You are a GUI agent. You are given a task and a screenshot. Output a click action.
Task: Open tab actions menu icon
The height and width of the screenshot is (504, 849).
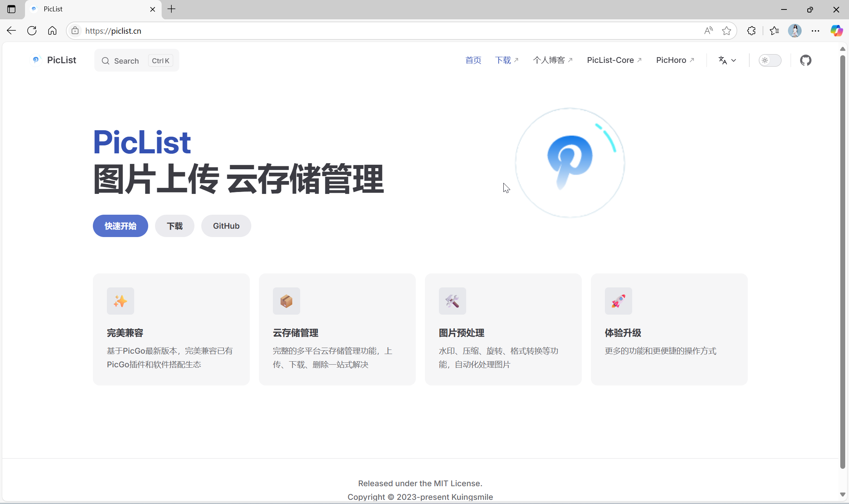pyautogui.click(x=11, y=9)
